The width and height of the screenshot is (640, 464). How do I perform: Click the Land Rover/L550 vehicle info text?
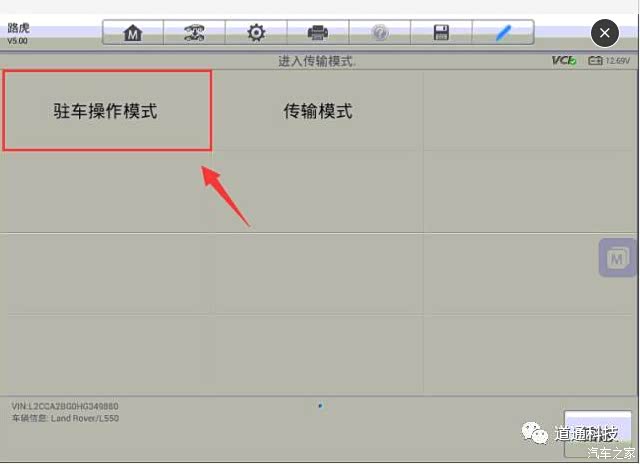pyautogui.click(x=65, y=418)
